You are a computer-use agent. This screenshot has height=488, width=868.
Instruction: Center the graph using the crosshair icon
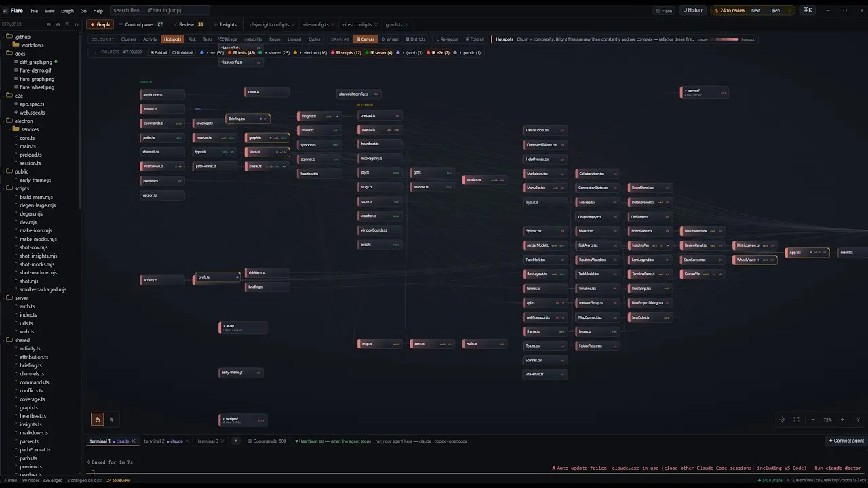point(782,420)
